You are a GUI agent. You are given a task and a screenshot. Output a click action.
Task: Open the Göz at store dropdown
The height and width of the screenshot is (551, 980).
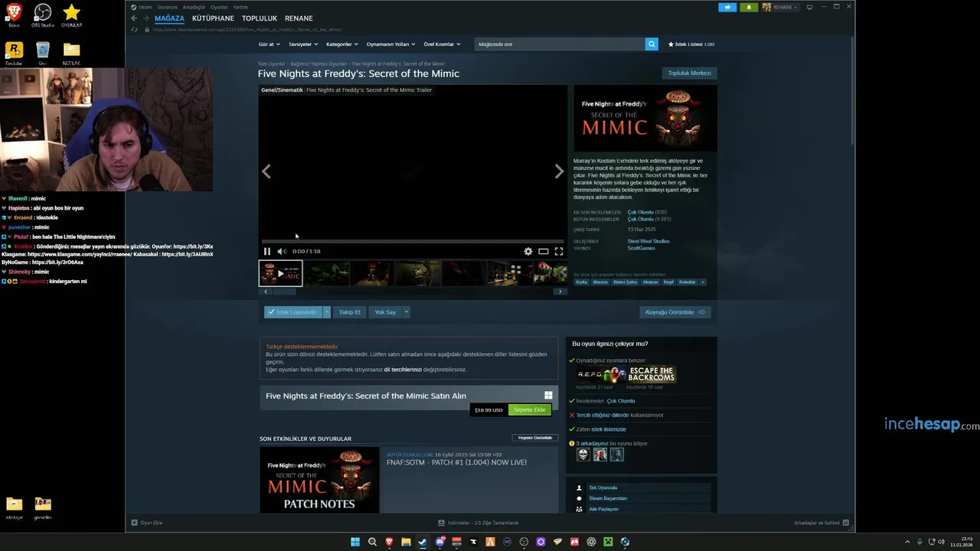tap(268, 44)
